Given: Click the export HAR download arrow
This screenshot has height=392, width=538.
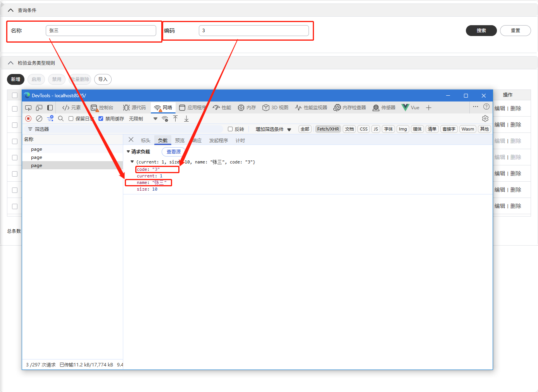Looking at the screenshot, I should (186, 119).
